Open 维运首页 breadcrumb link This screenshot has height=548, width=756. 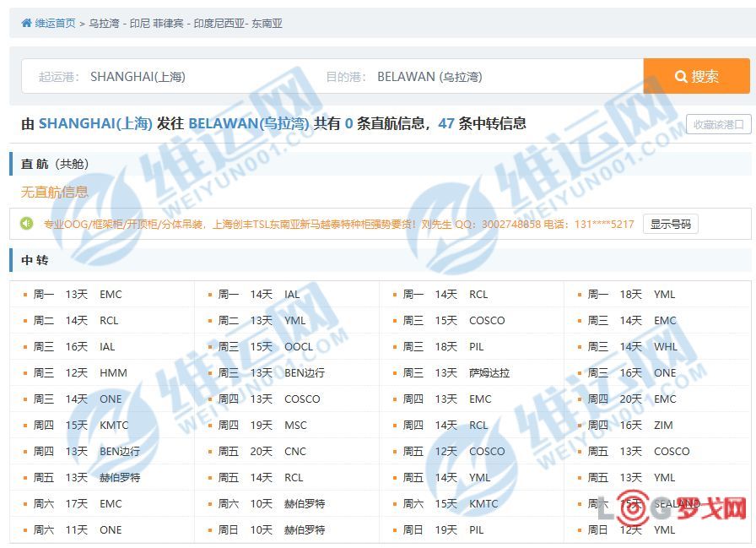click(55, 24)
